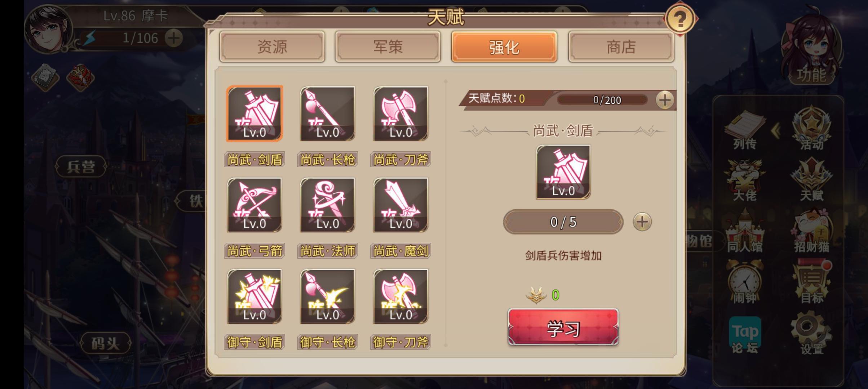Switch to the 资源 tab
Screen dimensions: 868x389
(272, 47)
